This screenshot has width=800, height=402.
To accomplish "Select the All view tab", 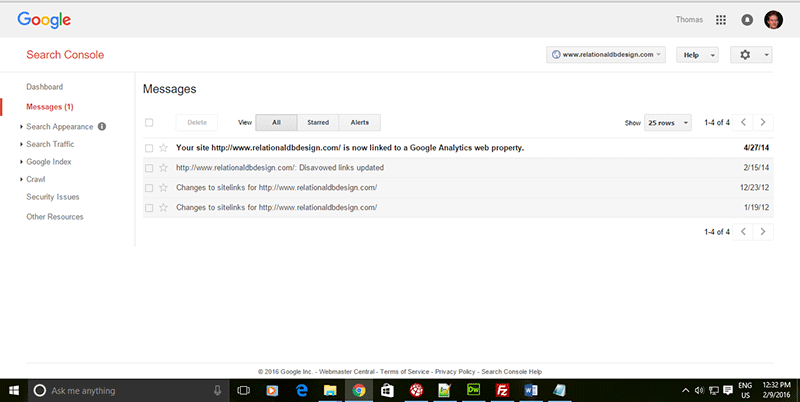I will [276, 122].
